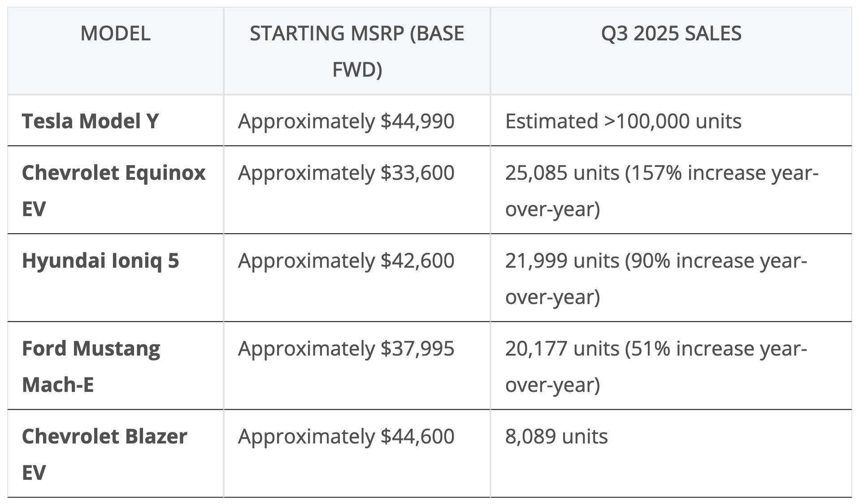Click the Q3 2025 SALES column header
The image size is (859, 504).
pos(671,34)
